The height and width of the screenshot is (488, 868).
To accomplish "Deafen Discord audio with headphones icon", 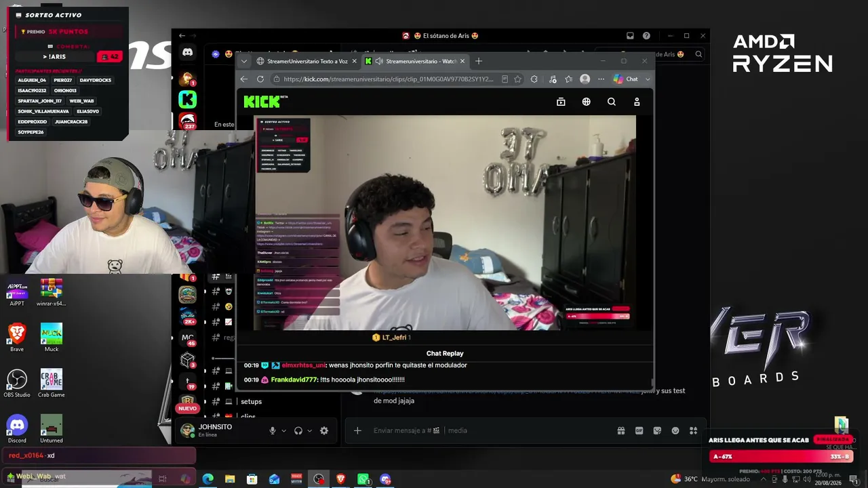I will point(298,430).
